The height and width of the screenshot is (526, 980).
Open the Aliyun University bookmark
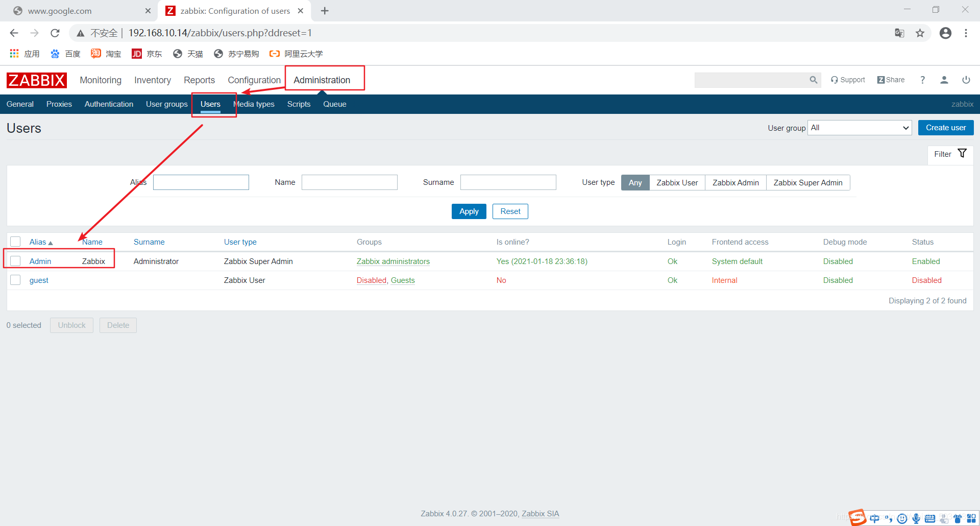[x=296, y=54]
